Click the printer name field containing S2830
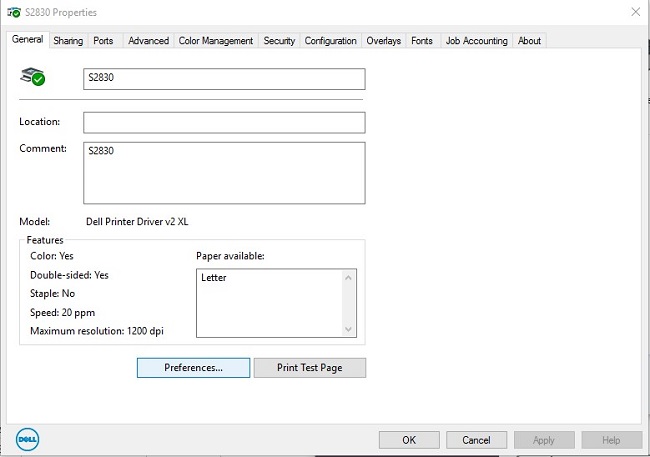The width and height of the screenshot is (650, 457). (x=224, y=79)
